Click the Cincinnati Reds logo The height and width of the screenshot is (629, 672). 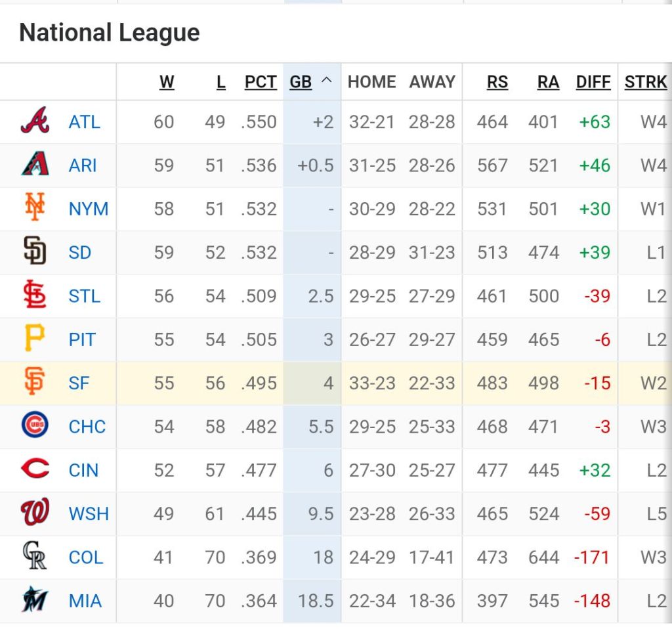coord(35,470)
